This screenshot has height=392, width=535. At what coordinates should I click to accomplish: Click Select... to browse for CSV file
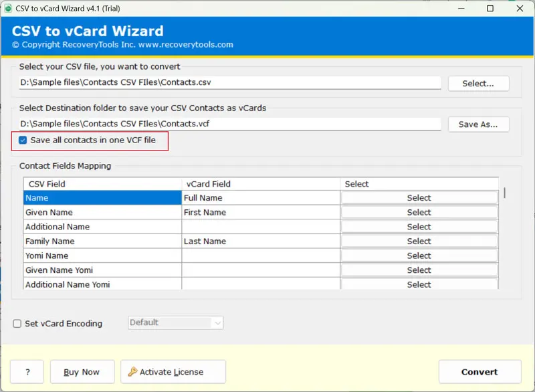point(478,84)
